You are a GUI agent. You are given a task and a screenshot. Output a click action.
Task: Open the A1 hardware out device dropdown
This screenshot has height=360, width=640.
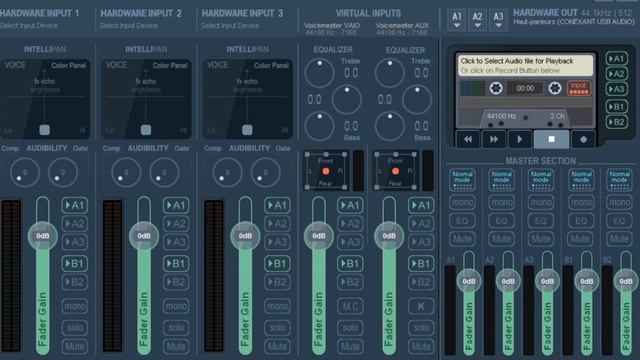pyautogui.click(x=457, y=20)
